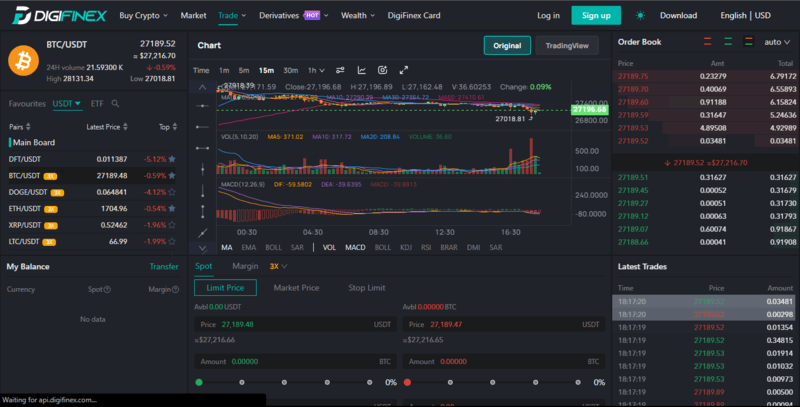Enable the KDJ sub indicator
Image resolution: width=800 pixels, height=407 pixels.
pos(406,247)
